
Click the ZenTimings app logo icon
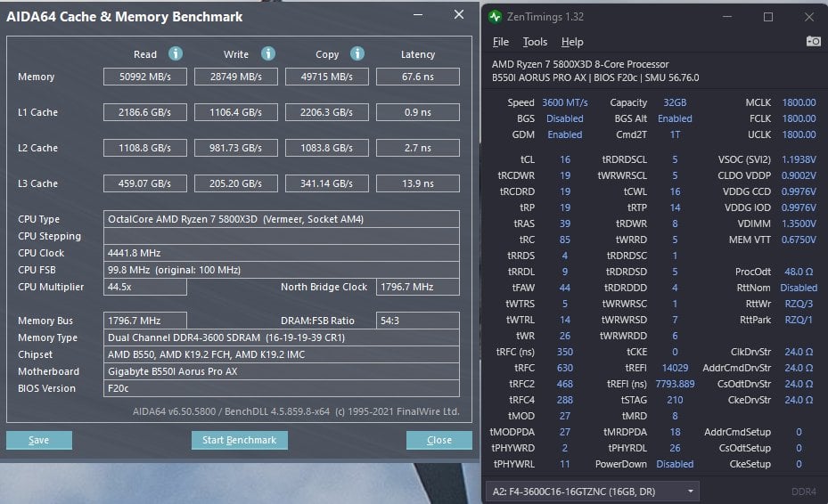(x=495, y=17)
